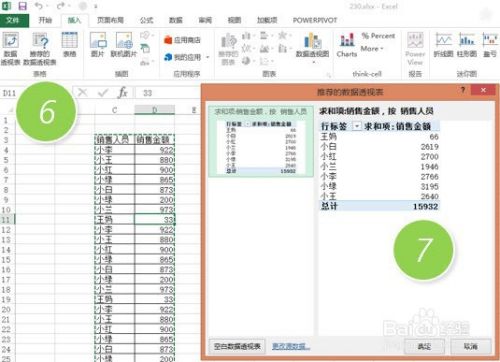This screenshot has height=362, width=500.
Task: Click the PivotChart (数据透视图) icon
Action: (312, 45)
